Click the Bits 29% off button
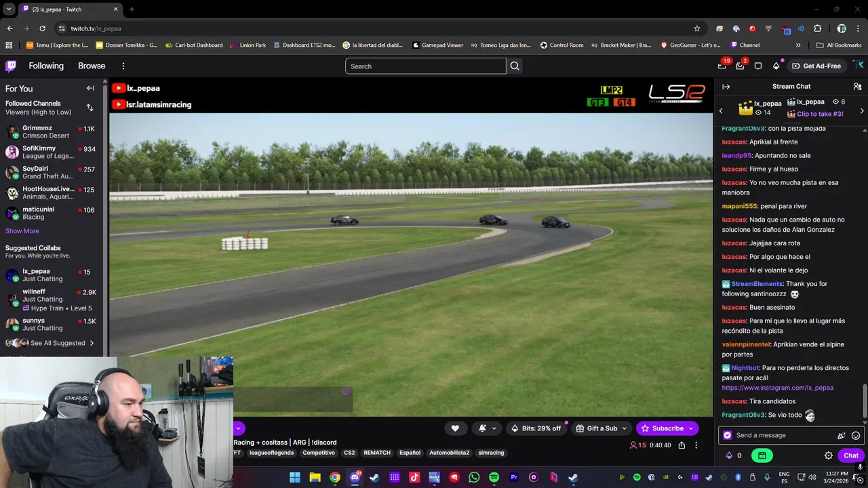Screen dimensions: 868x488 [536, 428]
